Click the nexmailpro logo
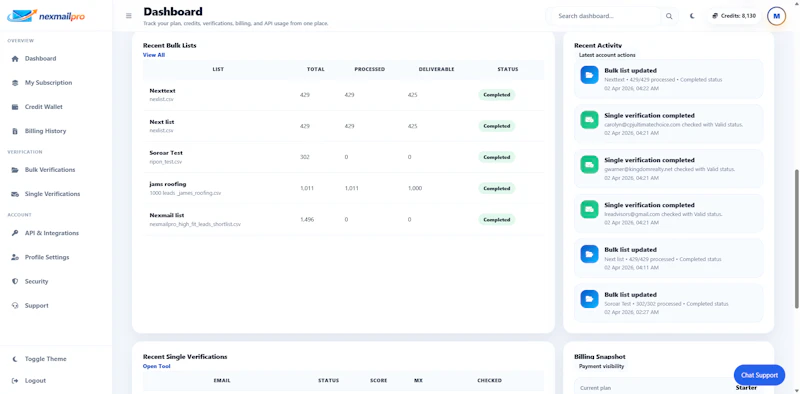The height and width of the screenshot is (394, 800). click(x=46, y=16)
